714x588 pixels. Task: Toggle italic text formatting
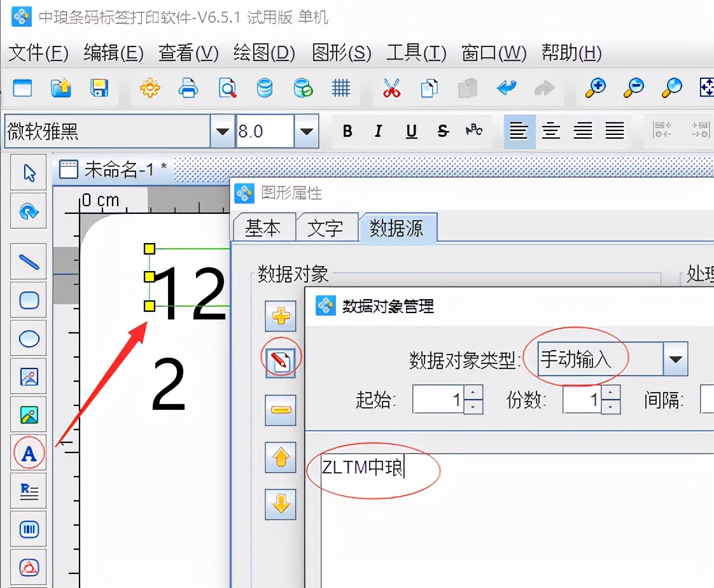coord(378,130)
